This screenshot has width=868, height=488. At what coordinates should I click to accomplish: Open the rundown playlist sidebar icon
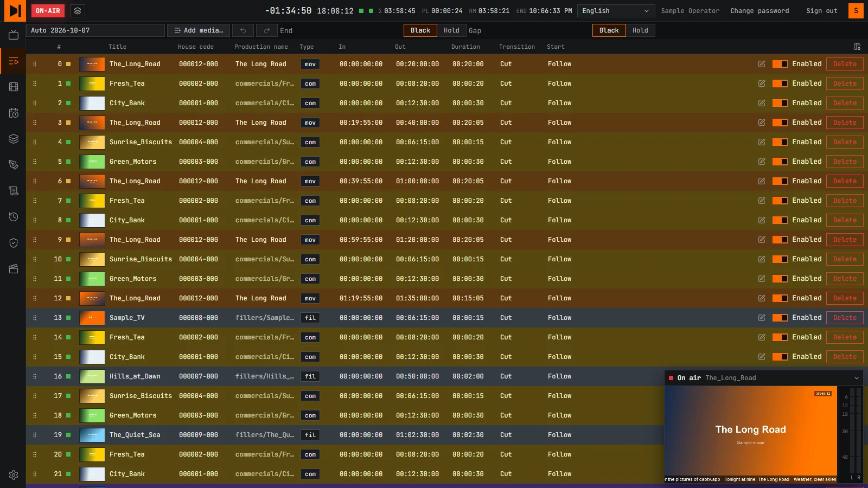(x=14, y=61)
